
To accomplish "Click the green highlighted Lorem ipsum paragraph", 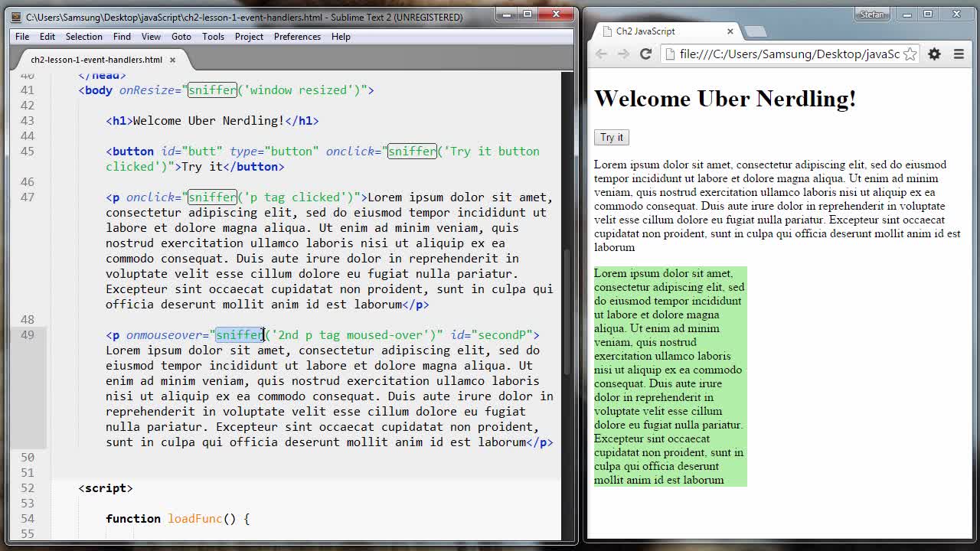I will 670,377.
